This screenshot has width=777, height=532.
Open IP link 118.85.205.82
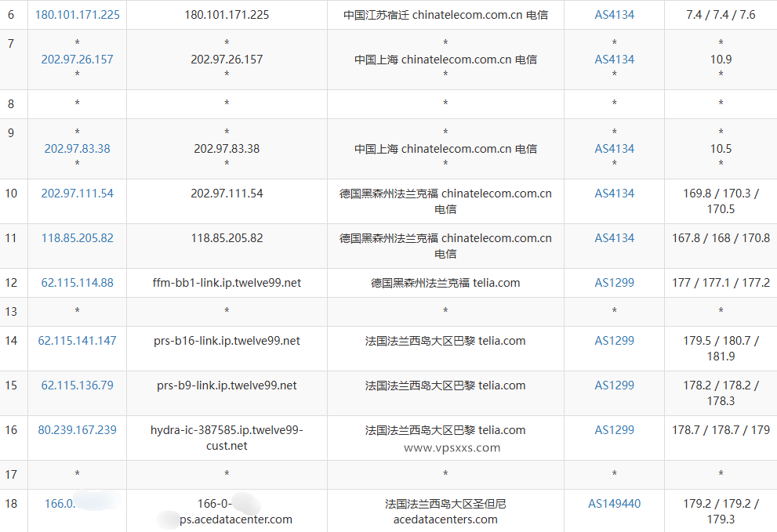tap(78, 237)
